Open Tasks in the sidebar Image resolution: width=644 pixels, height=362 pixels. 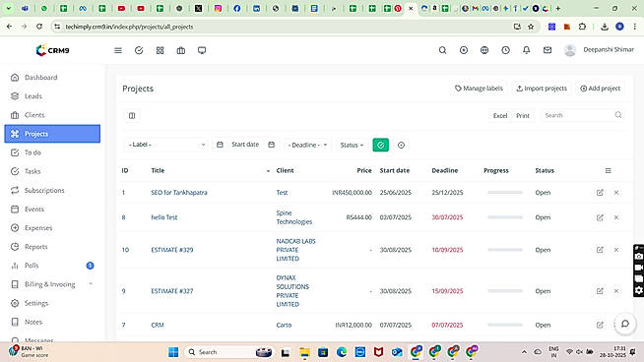click(x=52, y=171)
